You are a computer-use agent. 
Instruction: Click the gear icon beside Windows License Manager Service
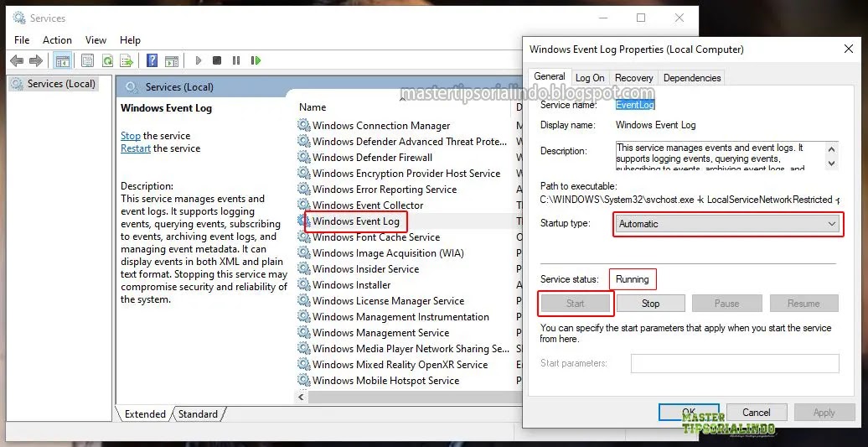click(x=303, y=301)
